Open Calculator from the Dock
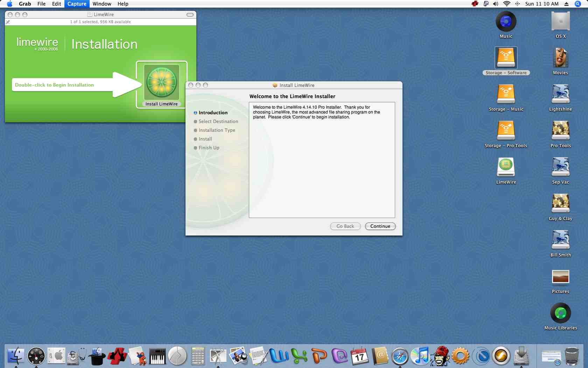Viewport: 588px width, 368px height. click(x=198, y=356)
